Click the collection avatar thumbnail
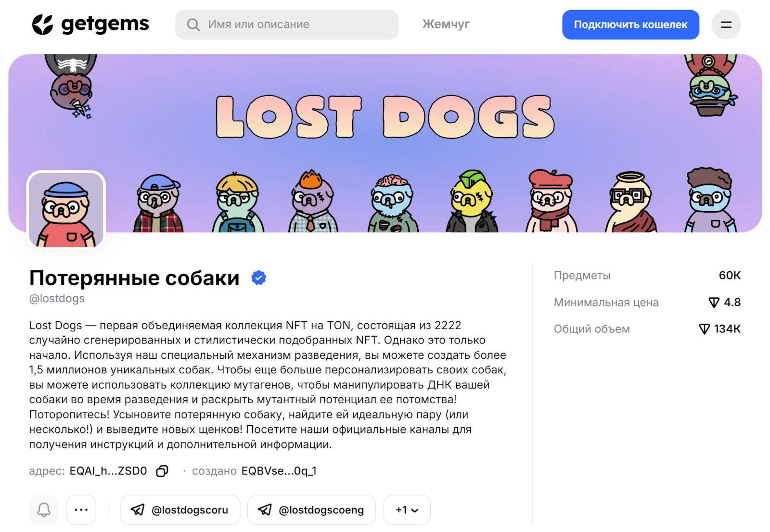The width and height of the screenshot is (770, 532). point(66,210)
